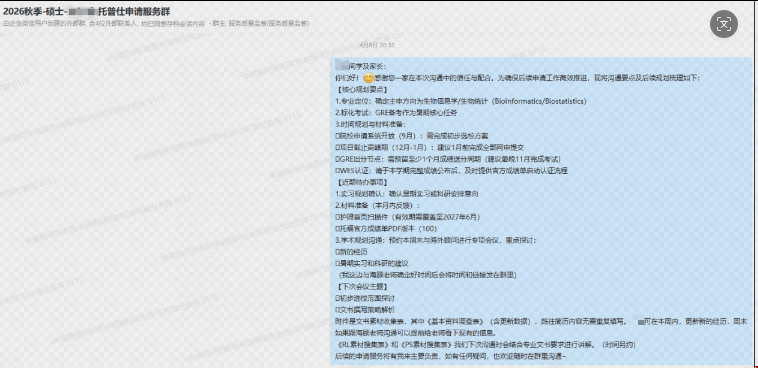Click the line 2.材料准备（本月内反馈）

[x=378, y=205]
